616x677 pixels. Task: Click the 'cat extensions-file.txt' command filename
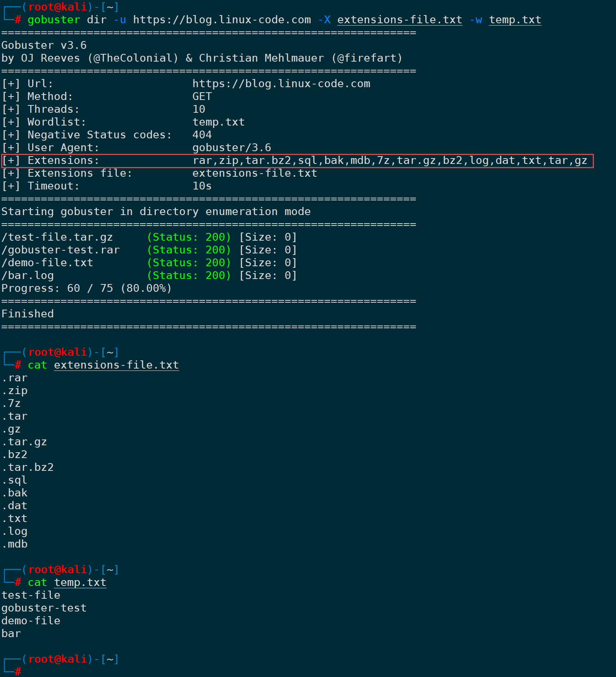(x=116, y=365)
